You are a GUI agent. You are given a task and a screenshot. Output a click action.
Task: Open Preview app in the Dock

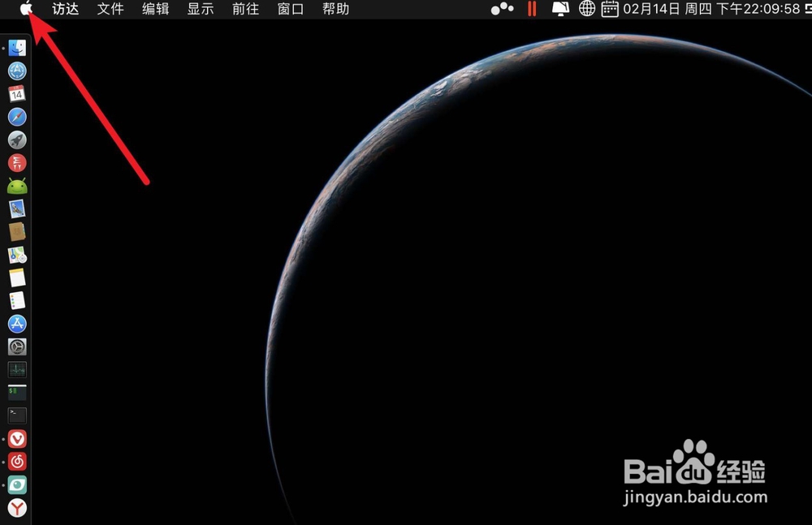point(17,209)
